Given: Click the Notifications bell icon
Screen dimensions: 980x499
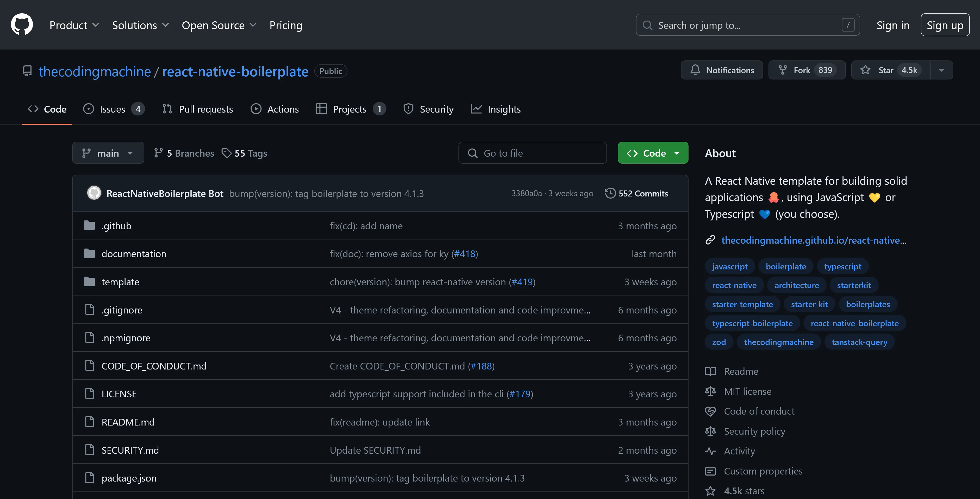Looking at the screenshot, I should click(695, 70).
